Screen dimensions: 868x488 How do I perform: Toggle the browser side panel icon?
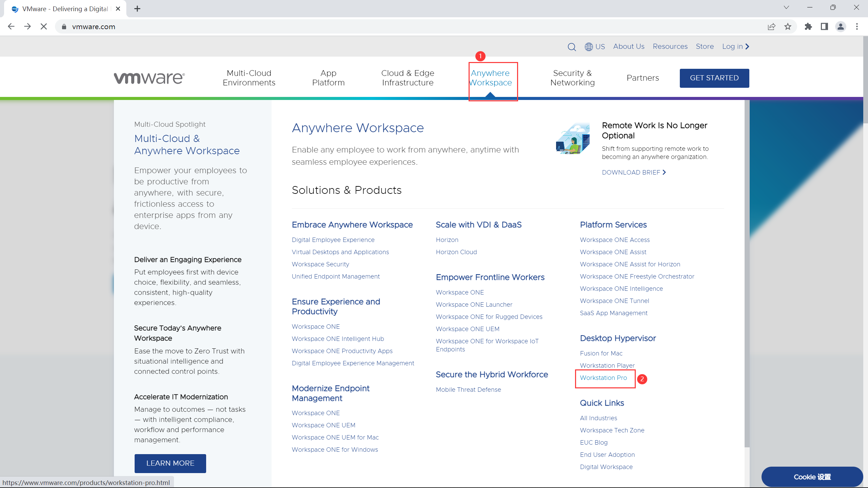824,26
